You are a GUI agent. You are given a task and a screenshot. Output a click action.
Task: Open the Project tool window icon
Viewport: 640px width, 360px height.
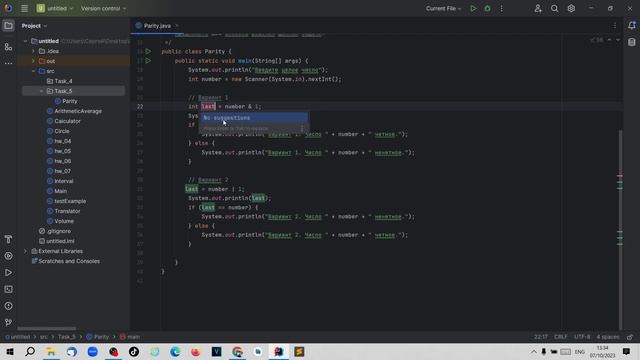point(8,26)
